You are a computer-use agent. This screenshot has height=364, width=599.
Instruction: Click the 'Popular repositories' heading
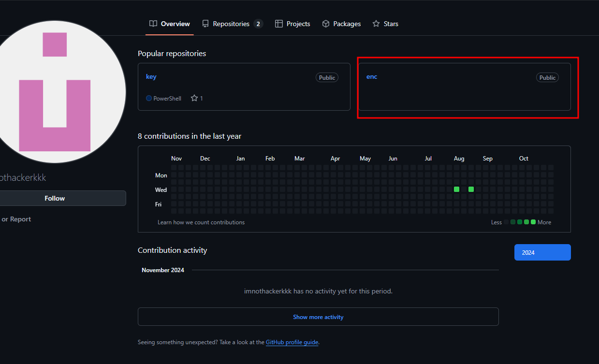point(172,53)
